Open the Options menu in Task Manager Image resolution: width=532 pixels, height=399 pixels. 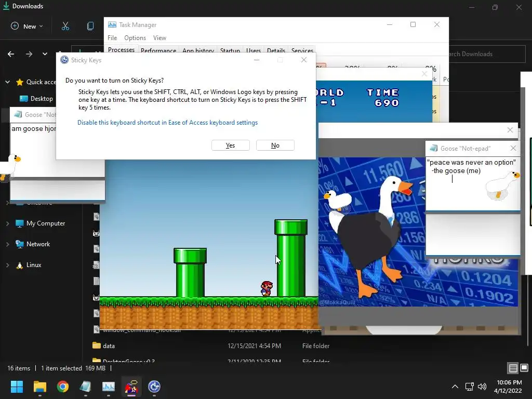pos(135,37)
